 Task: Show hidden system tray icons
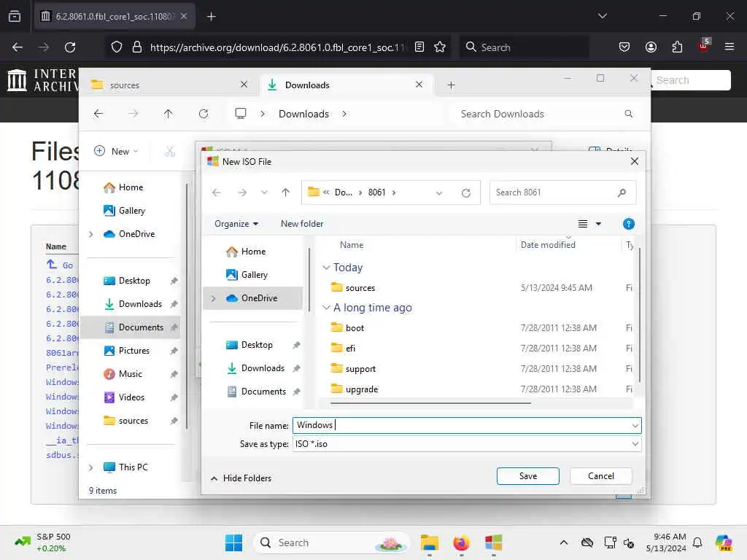tap(564, 542)
